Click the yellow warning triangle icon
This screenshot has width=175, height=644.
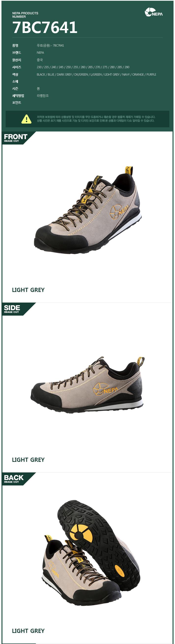pyautogui.click(x=27, y=119)
